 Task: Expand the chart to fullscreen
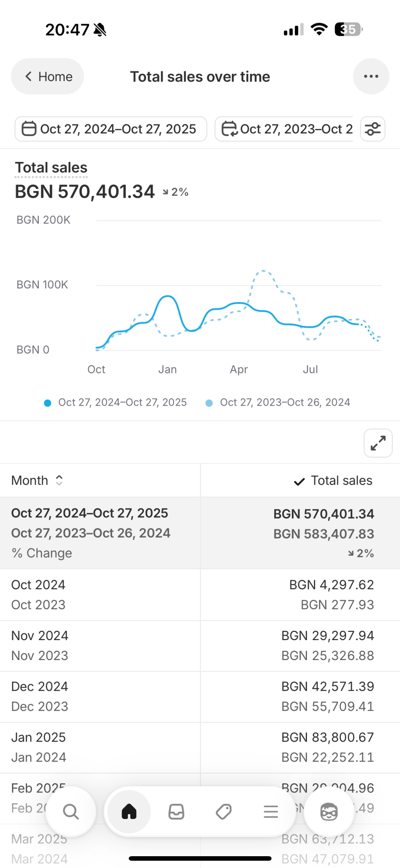(378, 443)
